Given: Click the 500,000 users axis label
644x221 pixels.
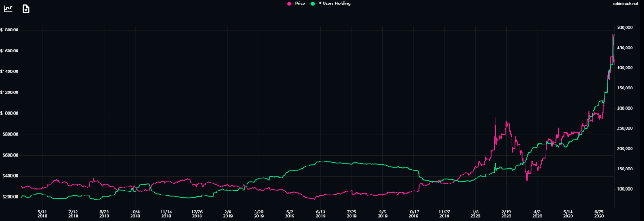Looking at the screenshot, I should click(x=626, y=27).
